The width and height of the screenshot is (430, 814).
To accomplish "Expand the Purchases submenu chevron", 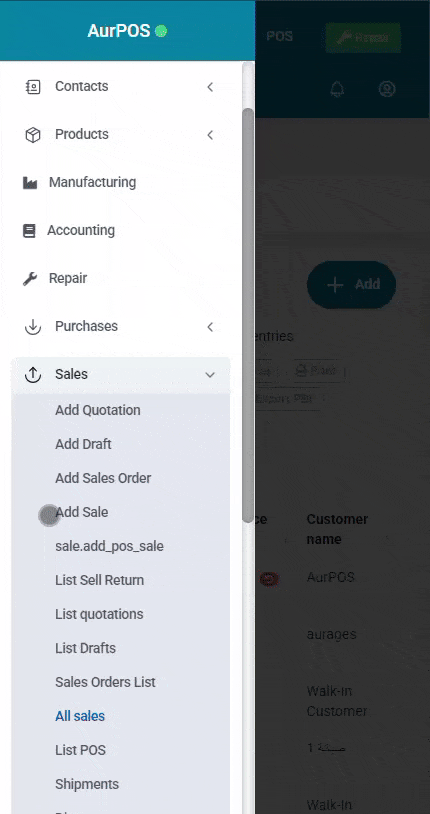I will coord(210,327).
